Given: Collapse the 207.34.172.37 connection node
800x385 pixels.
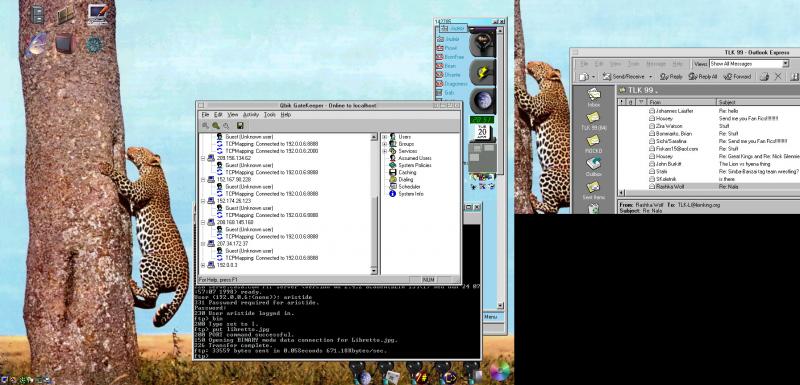Looking at the screenshot, I should pos(203,244).
